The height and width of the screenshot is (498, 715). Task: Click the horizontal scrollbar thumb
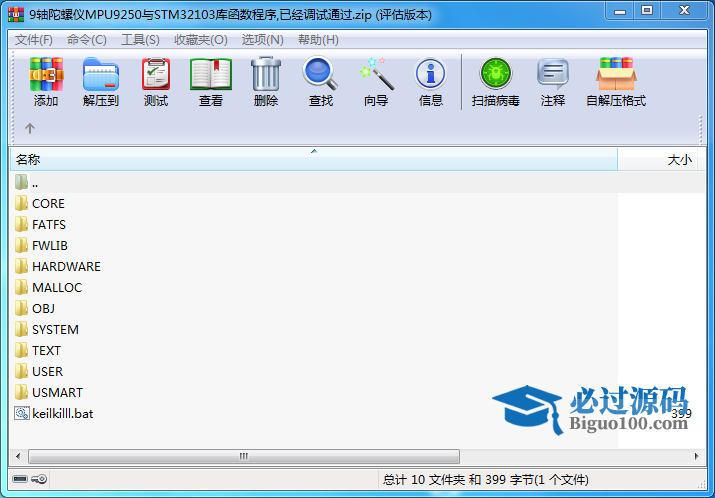[244, 456]
